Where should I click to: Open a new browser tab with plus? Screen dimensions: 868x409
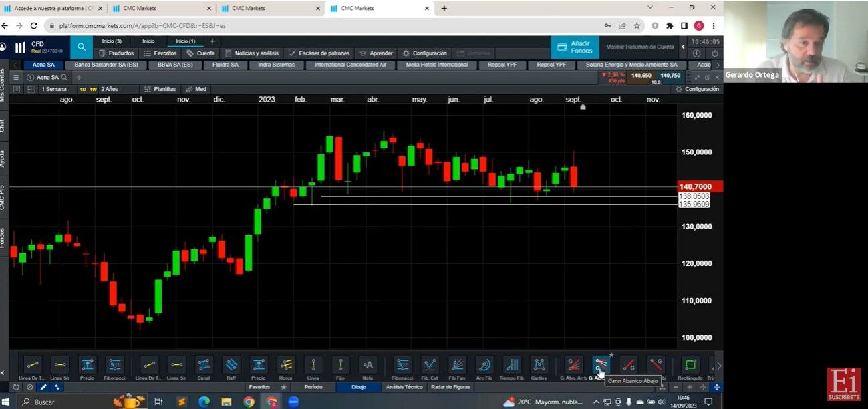pos(444,8)
